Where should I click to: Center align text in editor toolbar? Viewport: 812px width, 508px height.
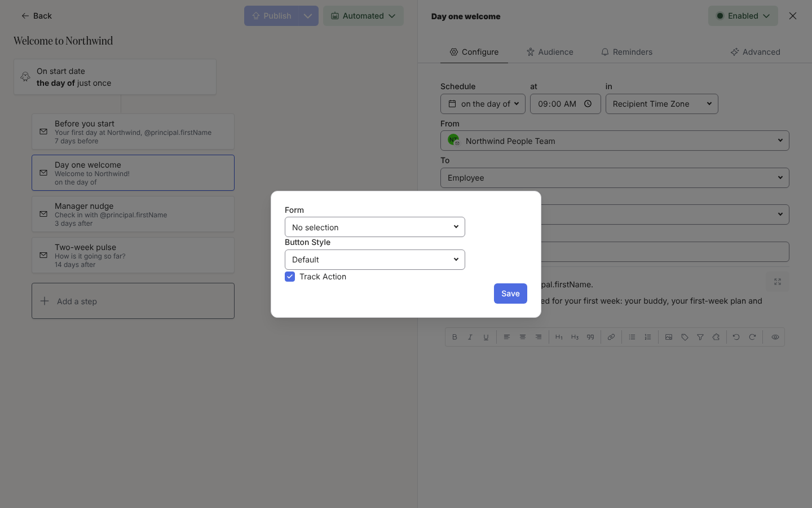[523, 337]
